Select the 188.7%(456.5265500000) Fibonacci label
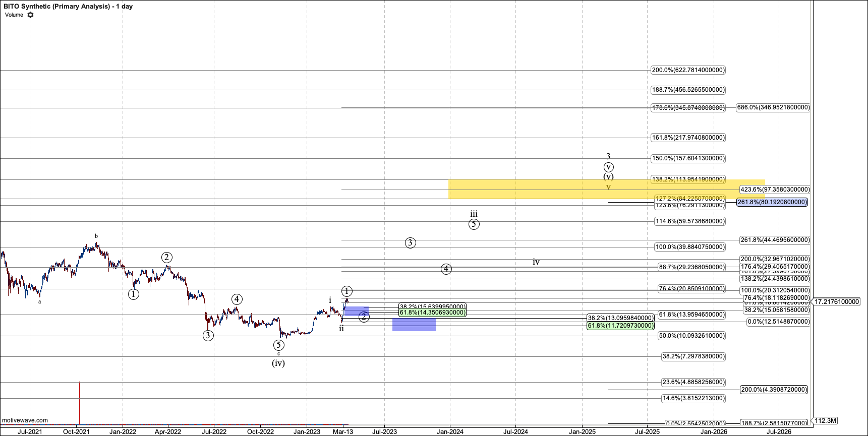Viewport: 868px width, 436px height. click(x=688, y=90)
